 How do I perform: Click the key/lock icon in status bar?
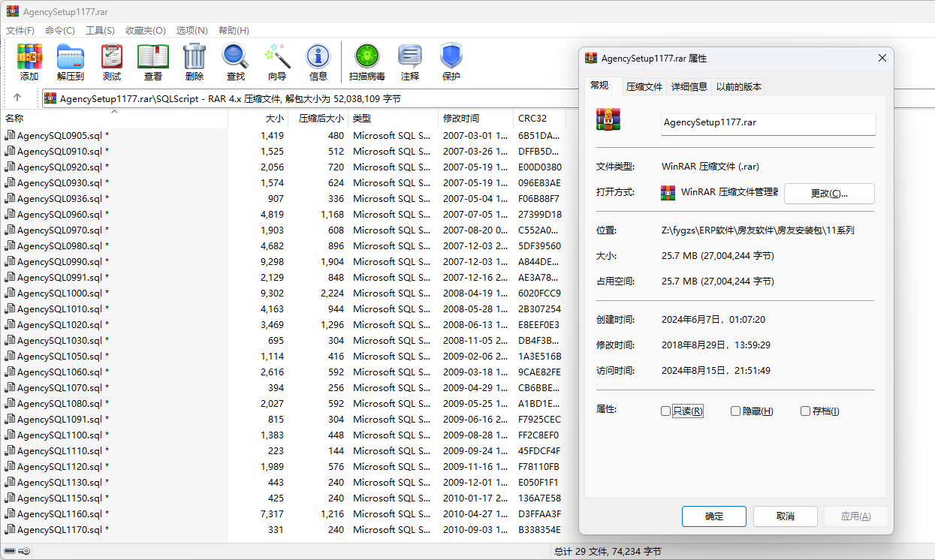click(x=25, y=551)
